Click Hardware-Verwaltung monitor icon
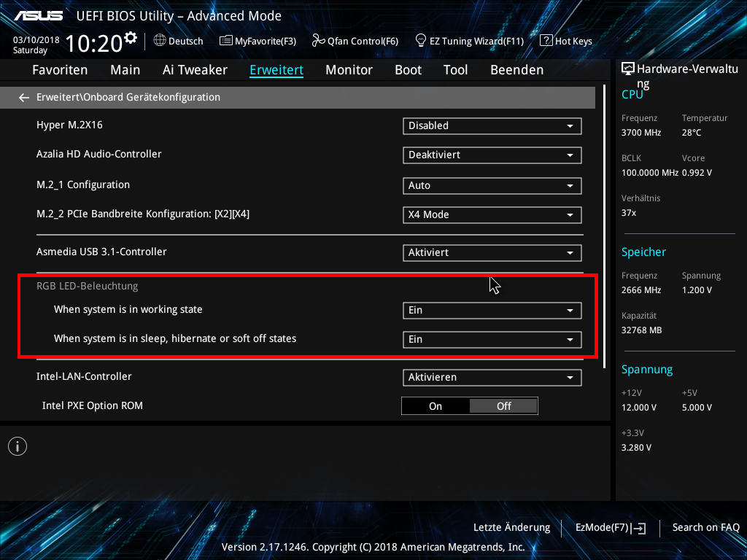This screenshot has width=747, height=560. pos(628,69)
